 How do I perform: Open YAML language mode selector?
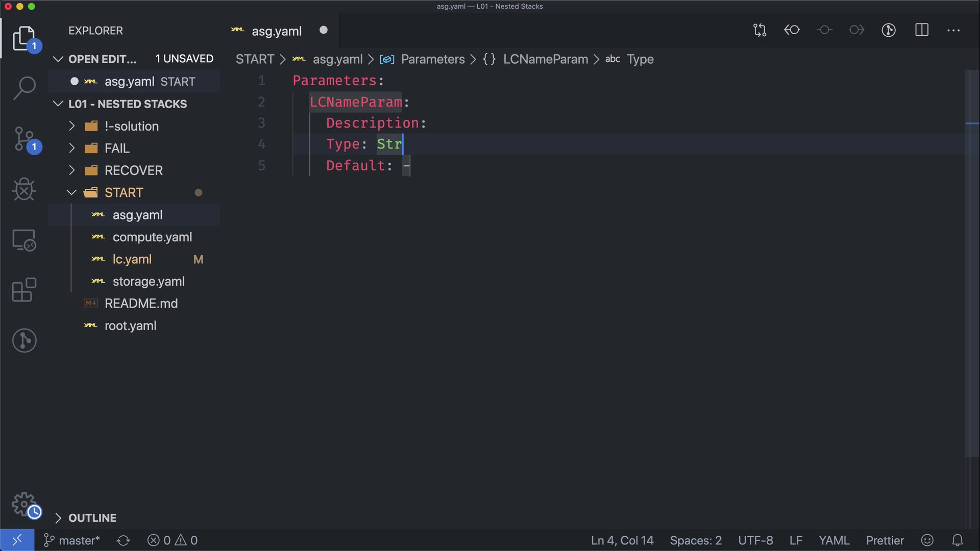coord(834,540)
